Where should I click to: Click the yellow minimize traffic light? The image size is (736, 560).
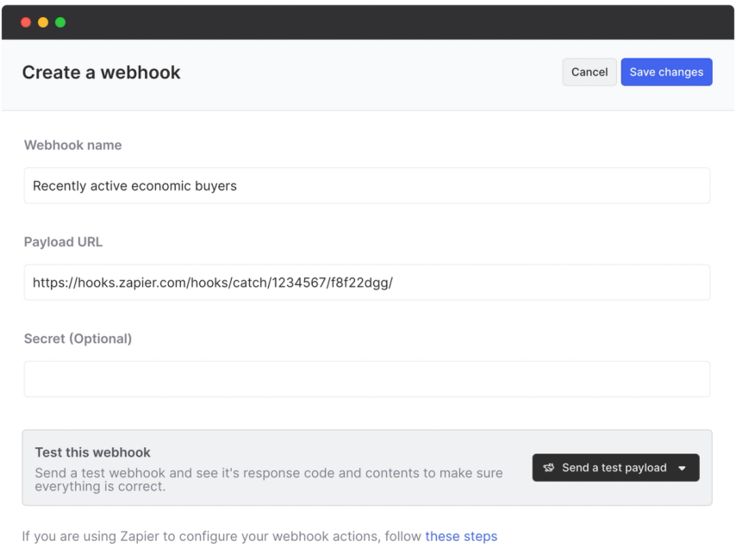[x=42, y=22]
